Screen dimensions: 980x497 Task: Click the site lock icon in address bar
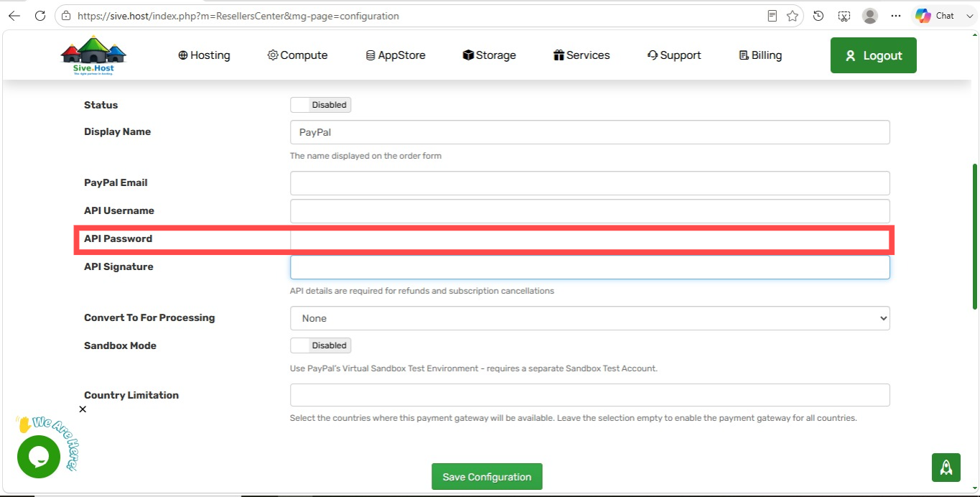[x=66, y=16]
